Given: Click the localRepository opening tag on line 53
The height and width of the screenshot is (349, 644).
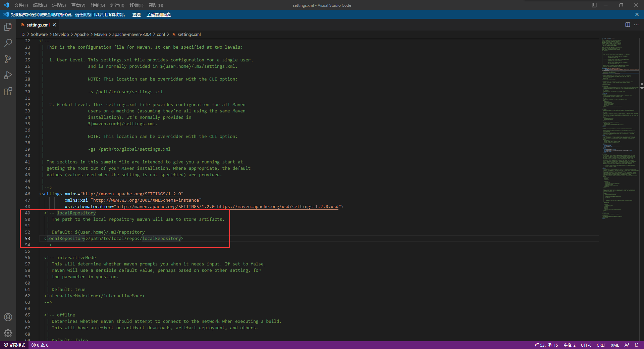Looking at the screenshot, I should [x=66, y=238].
